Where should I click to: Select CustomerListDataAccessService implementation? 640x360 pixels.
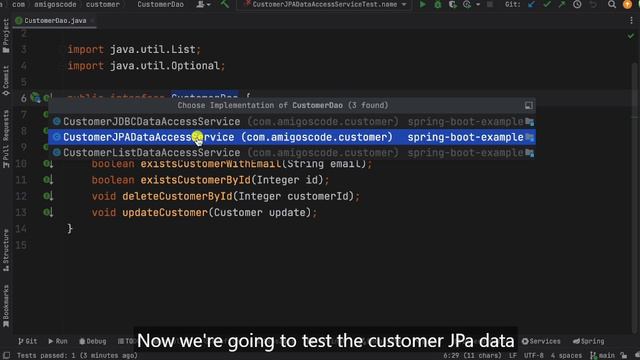[292, 153]
